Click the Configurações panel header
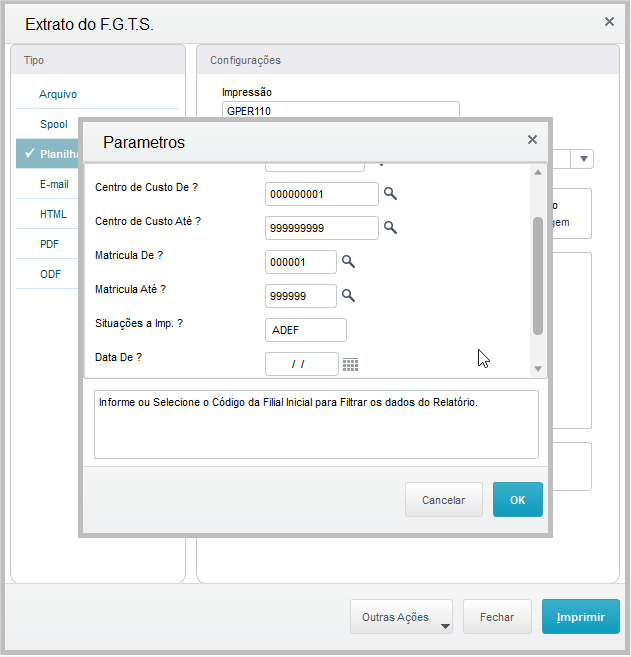Image resolution: width=631 pixels, height=657 pixels. tap(408, 60)
